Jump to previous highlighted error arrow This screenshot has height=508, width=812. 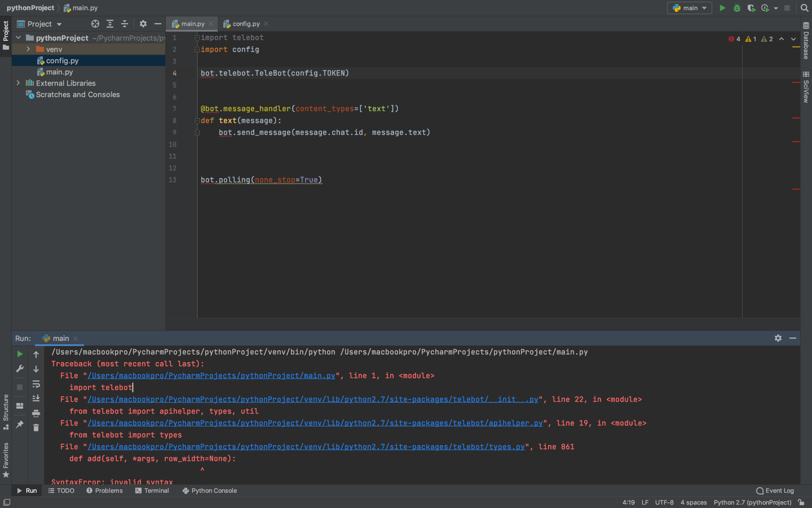tap(782, 39)
